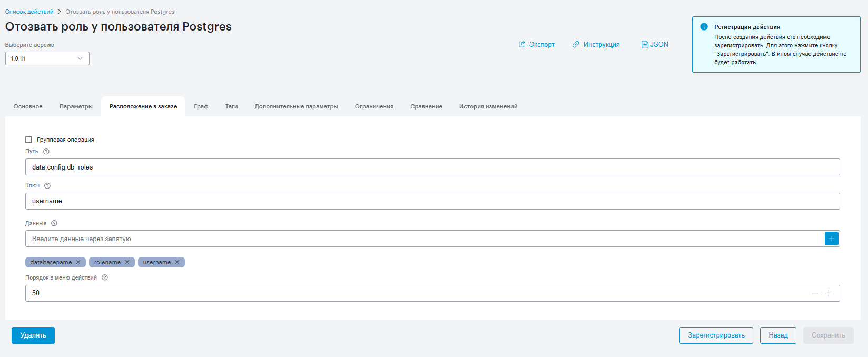Open help icon next to Порядок в меню действий
The height and width of the screenshot is (357, 868).
[x=105, y=277]
